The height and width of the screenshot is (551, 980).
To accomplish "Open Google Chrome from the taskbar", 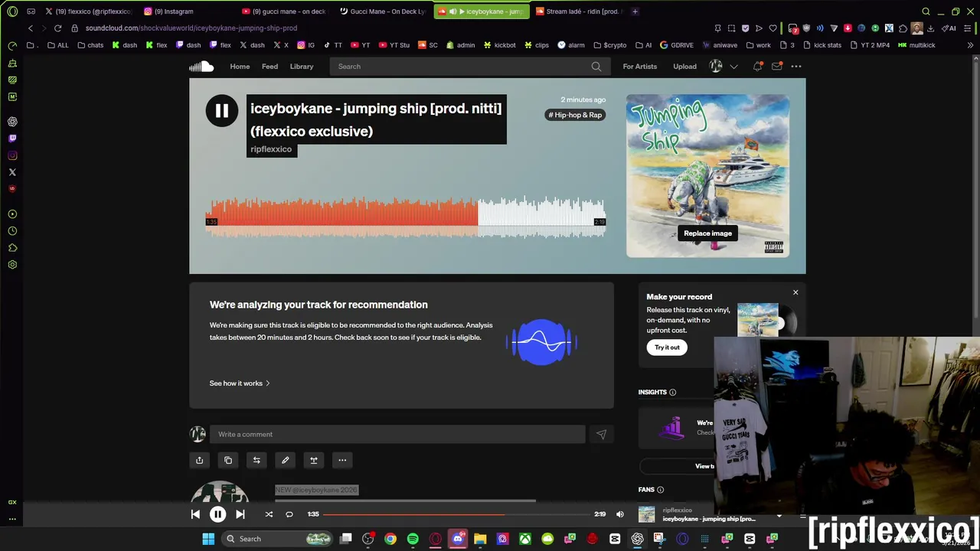I will tap(390, 539).
